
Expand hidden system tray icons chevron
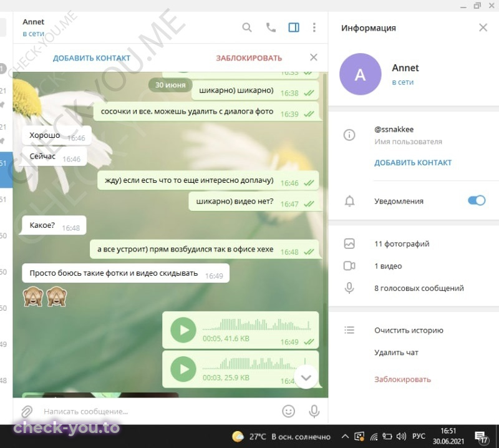click(345, 436)
